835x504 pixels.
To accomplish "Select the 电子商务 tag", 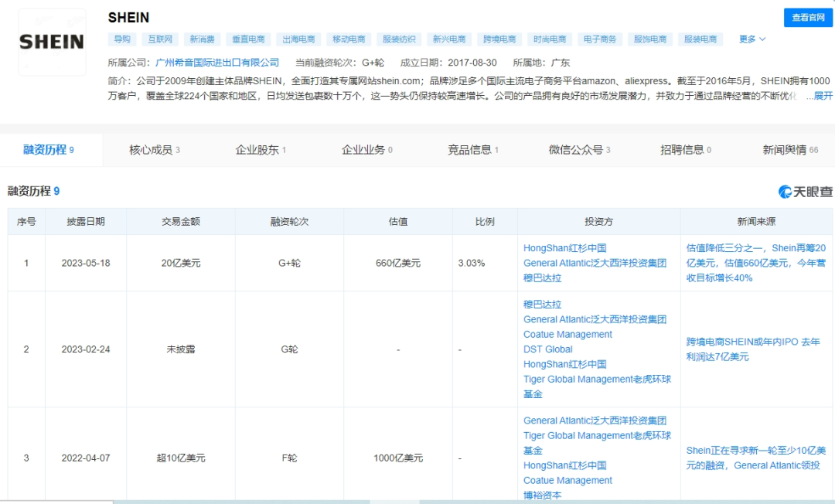I will [x=600, y=39].
